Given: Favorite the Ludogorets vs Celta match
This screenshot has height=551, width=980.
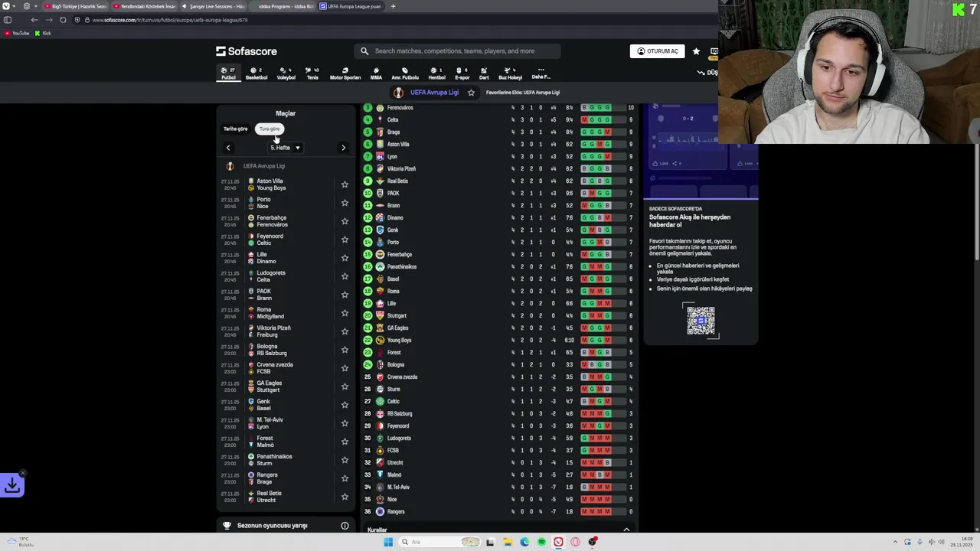Looking at the screenshot, I should 345,276.
